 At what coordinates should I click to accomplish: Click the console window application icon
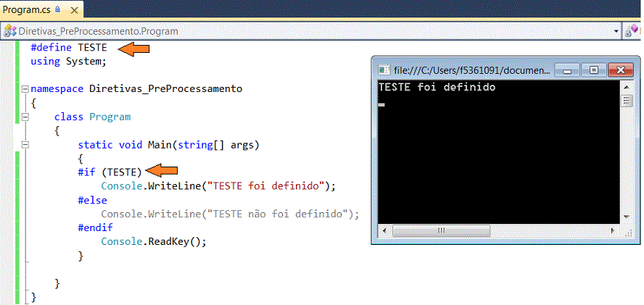pyautogui.click(x=384, y=70)
